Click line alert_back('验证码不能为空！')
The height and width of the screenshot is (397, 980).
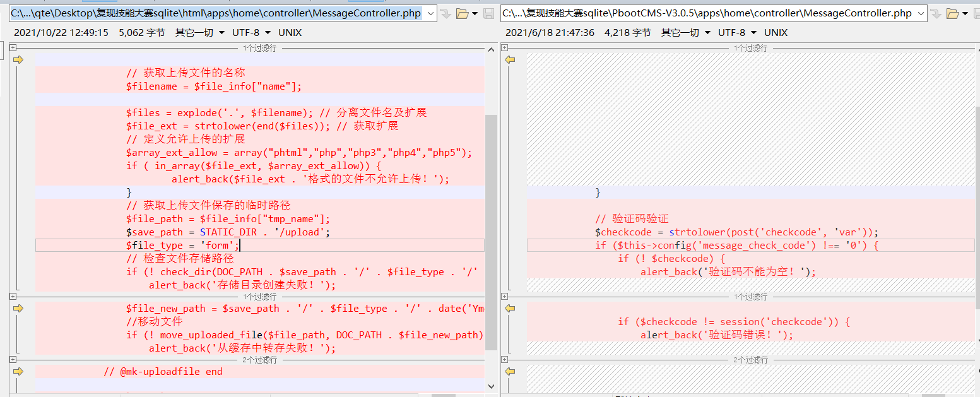tap(728, 272)
